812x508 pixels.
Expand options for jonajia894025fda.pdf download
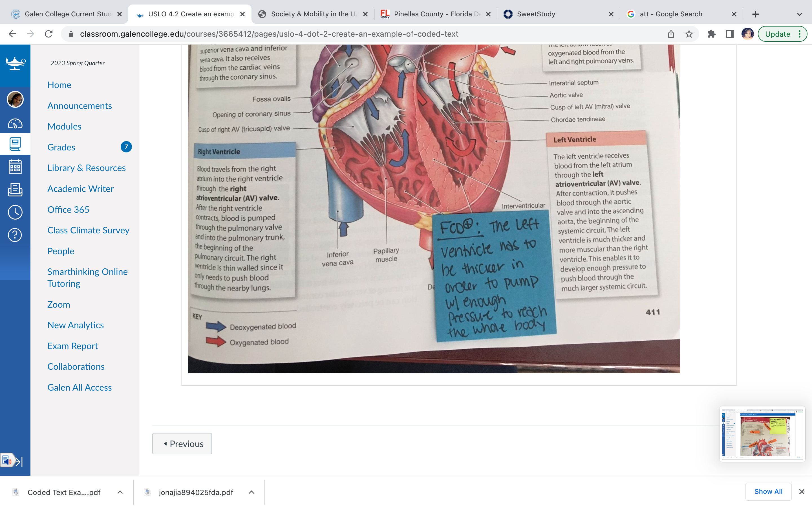coord(251,492)
